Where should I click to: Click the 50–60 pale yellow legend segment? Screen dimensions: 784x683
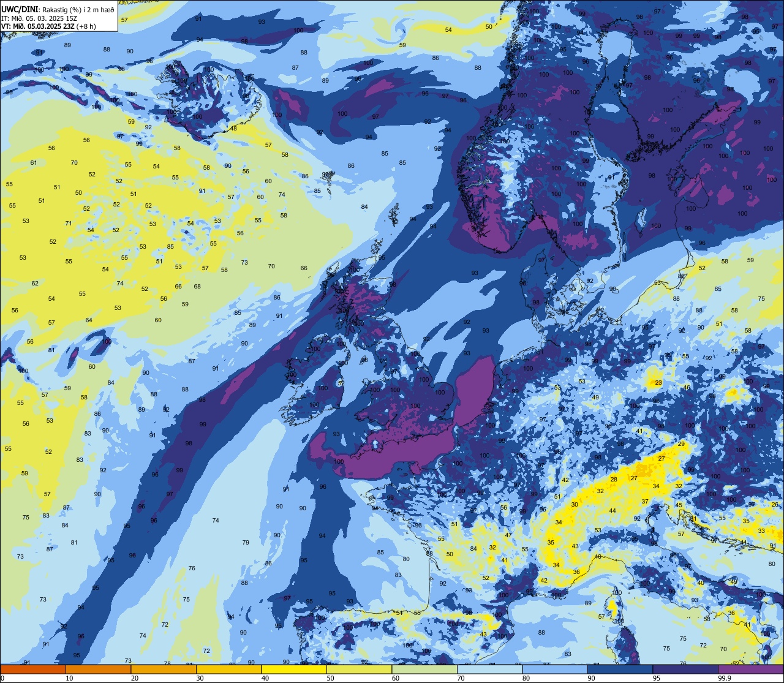click(359, 669)
